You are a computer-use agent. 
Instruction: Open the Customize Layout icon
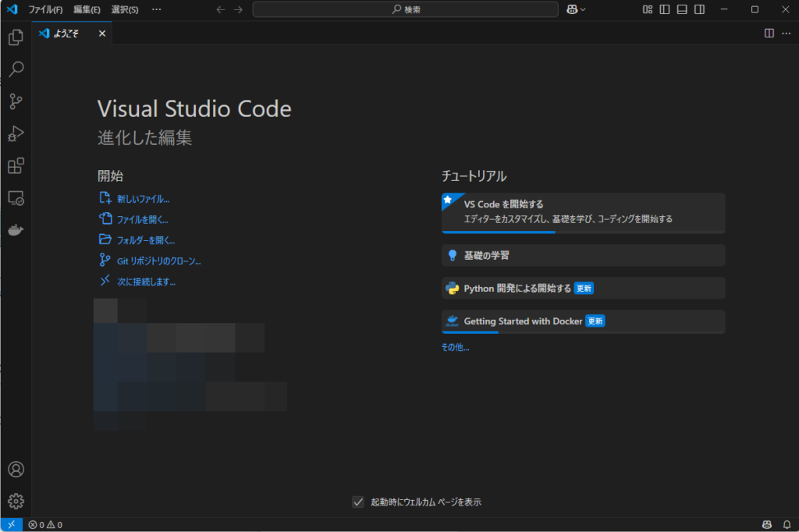648,9
